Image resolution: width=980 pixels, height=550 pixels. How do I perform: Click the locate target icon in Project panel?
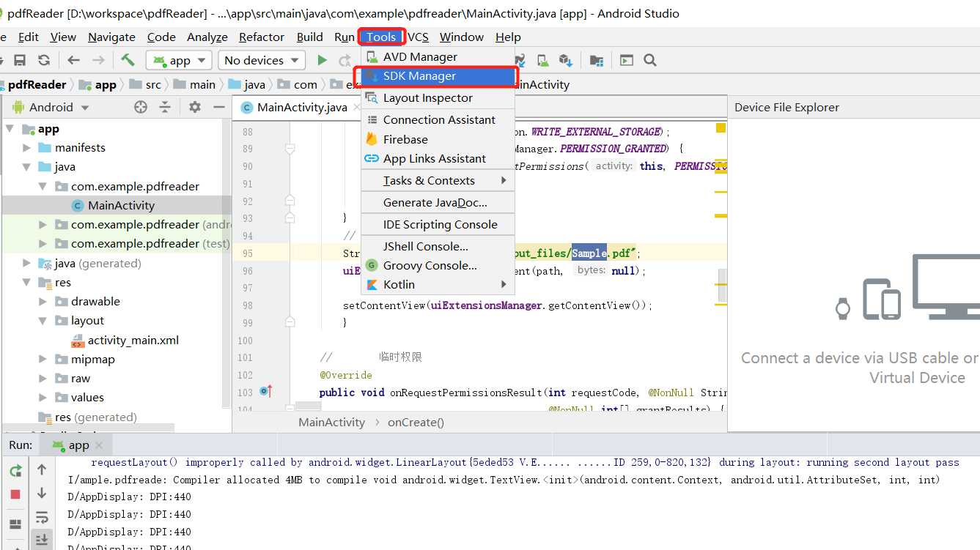click(x=141, y=107)
